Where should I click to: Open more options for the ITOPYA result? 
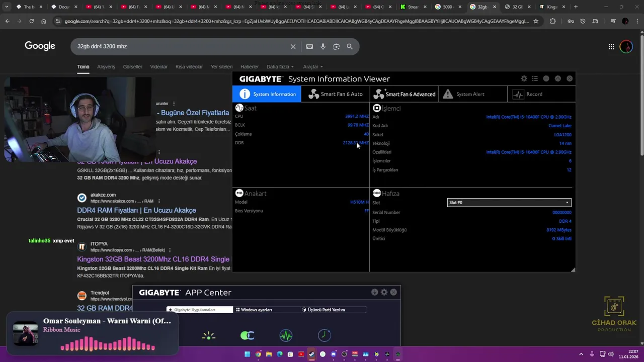click(170, 250)
